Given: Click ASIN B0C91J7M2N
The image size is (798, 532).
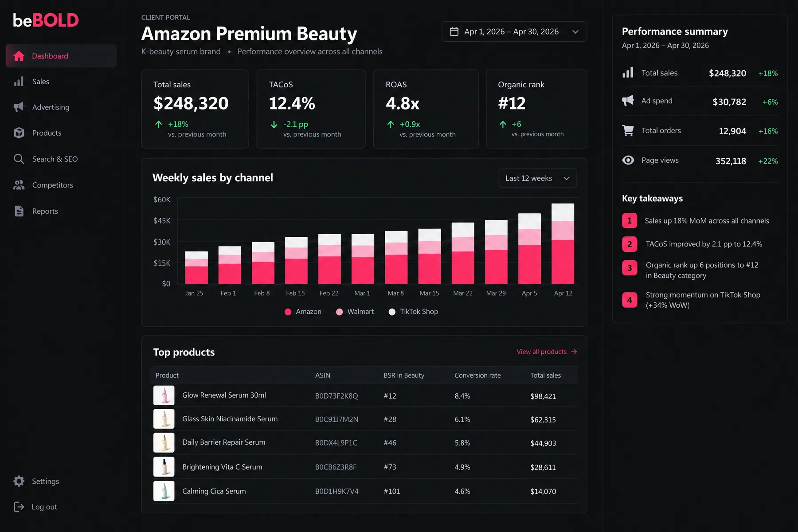Looking at the screenshot, I should coord(336,419).
